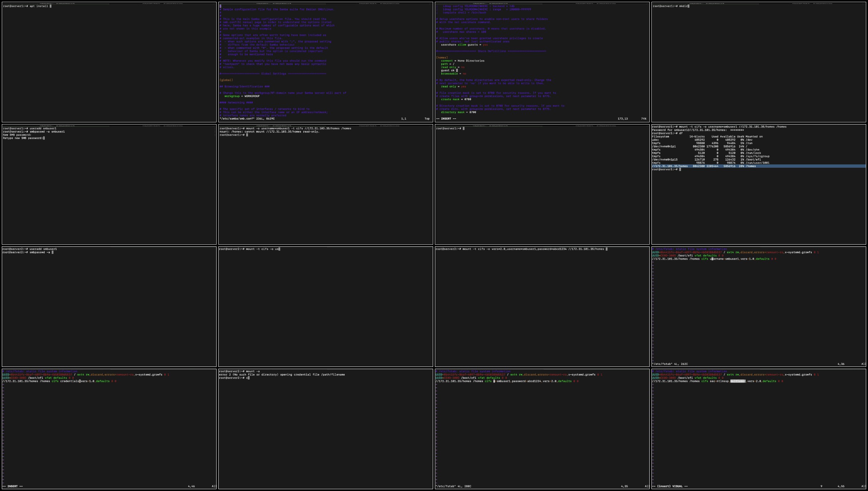This screenshot has height=491, width=868.
Task: Click the 'create mask = 0700' line
Action: [x=456, y=99]
